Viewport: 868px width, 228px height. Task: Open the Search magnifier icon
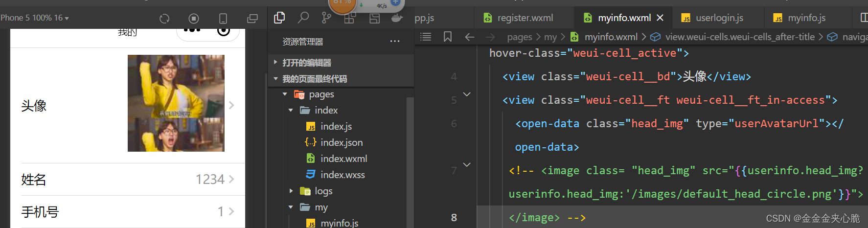point(303,18)
